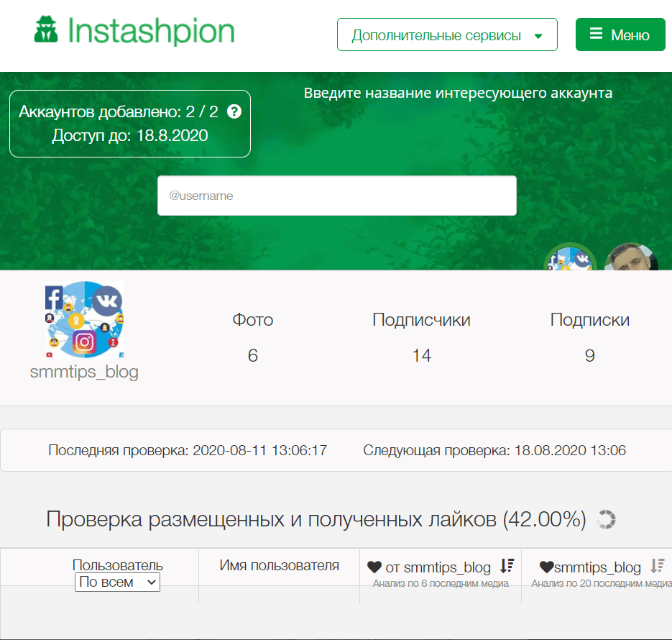
Task: Focus the @username search field
Action: click(336, 196)
